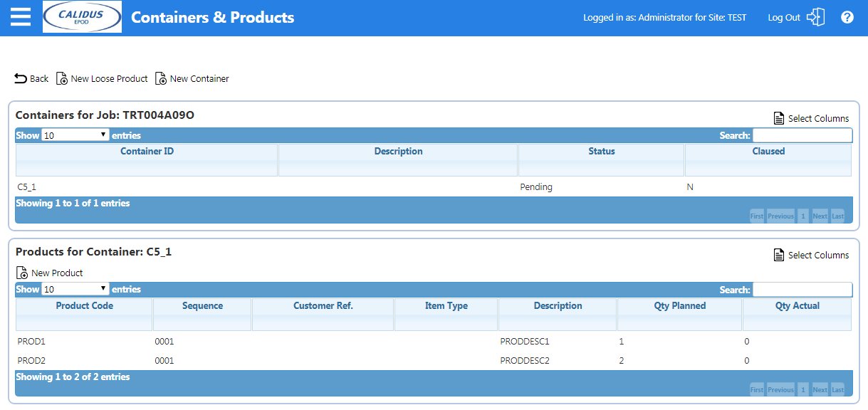Open the Products Show entries dropdown
The width and height of the screenshot is (868, 410).
pyautogui.click(x=75, y=289)
